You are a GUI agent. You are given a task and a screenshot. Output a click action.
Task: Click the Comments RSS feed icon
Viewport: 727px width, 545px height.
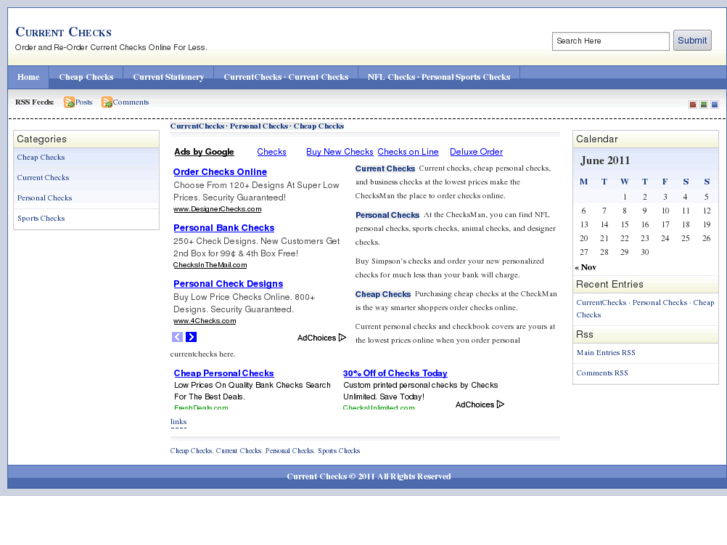point(107,102)
